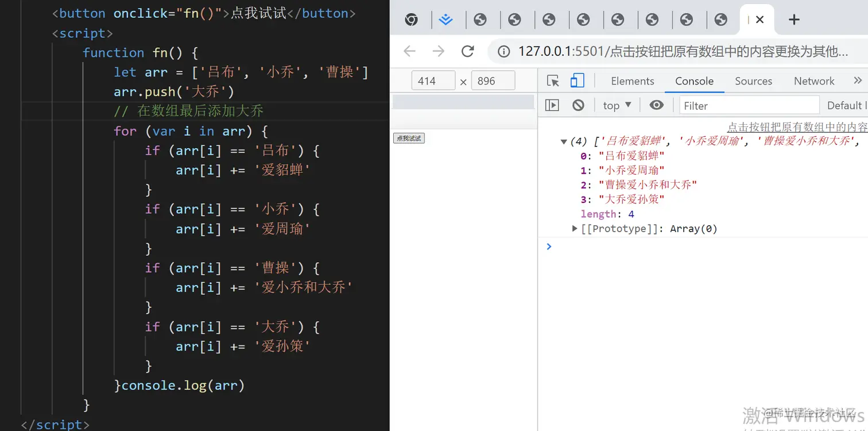This screenshot has width=868, height=431.
Task: Switch to the Sources panel
Action: click(x=754, y=81)
